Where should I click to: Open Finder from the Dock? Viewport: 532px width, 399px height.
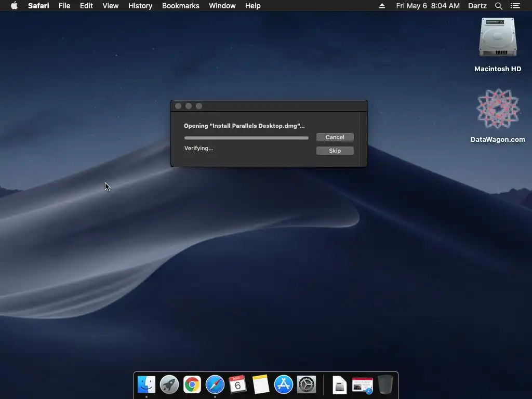[x=146, y=384]
